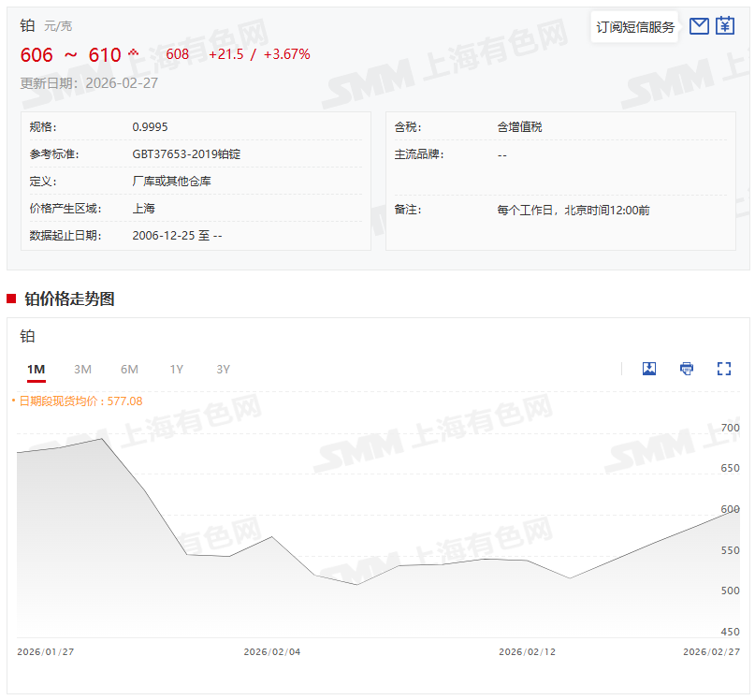Screen dimensions: 755x700
Task: Save the platinum chart as image
Action: pos(649,369)
